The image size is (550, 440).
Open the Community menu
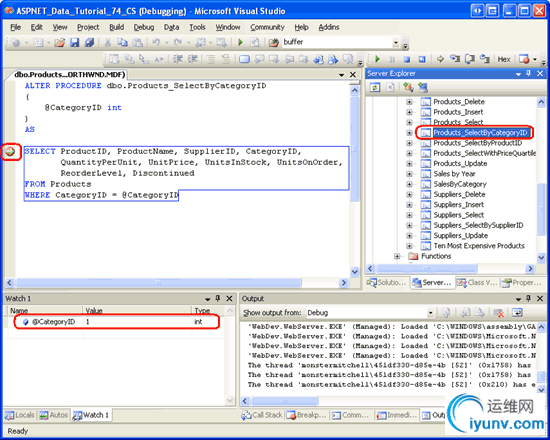267,27
